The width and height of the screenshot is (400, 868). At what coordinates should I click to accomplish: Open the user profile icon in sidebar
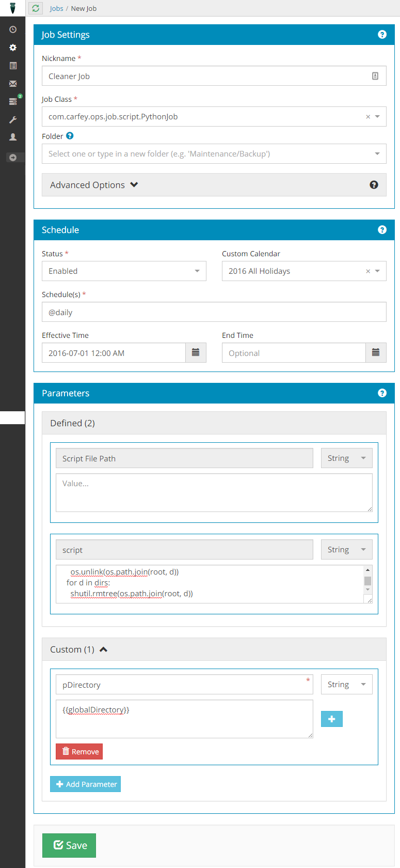[x=13, y=137]
